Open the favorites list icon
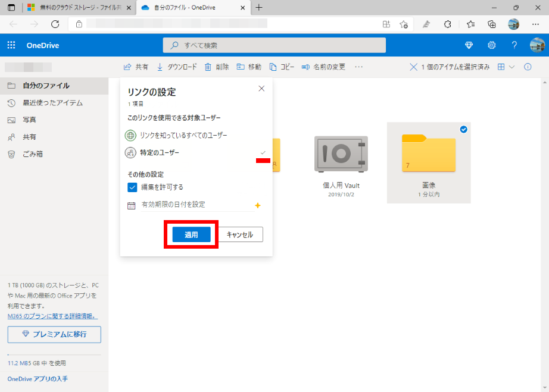Viewport: 549px width, 392px height. (470, 24)
